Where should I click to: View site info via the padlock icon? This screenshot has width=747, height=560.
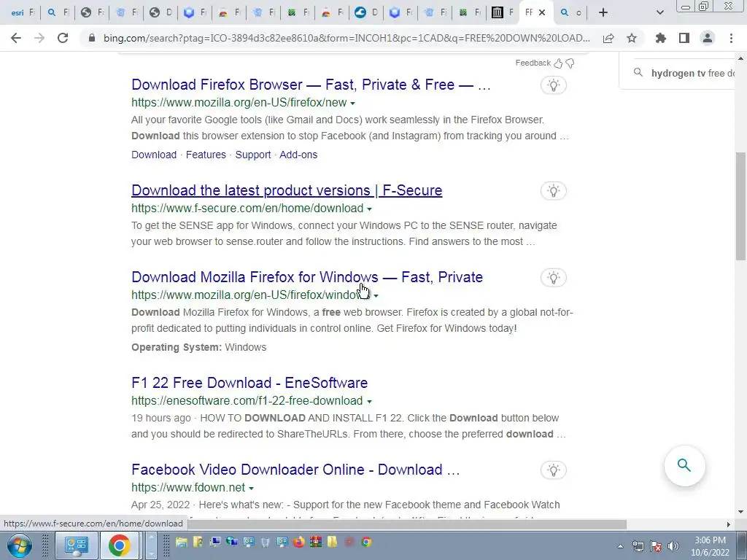[x=92, y=38]
